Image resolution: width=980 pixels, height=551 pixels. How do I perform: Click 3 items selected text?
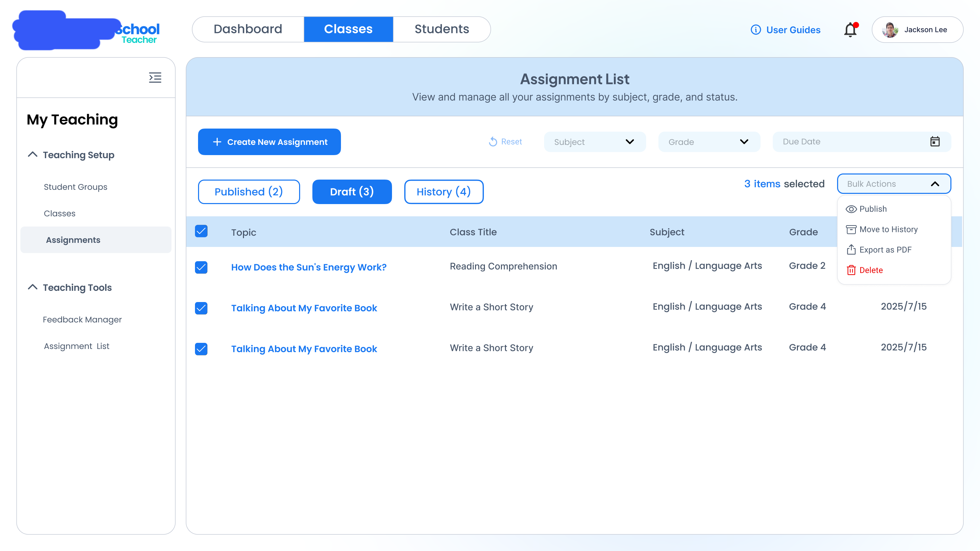[x=784, y=184]
